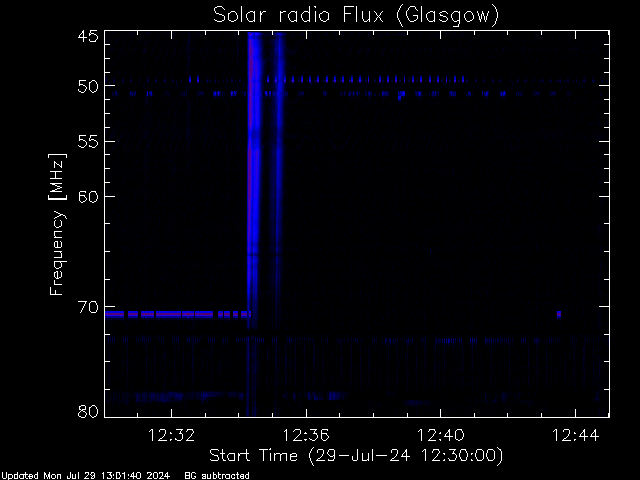This screenshot has width=640, height=480.
Task: Click the horizontal interference band near 70 MHz
Action: coord(178,314)
